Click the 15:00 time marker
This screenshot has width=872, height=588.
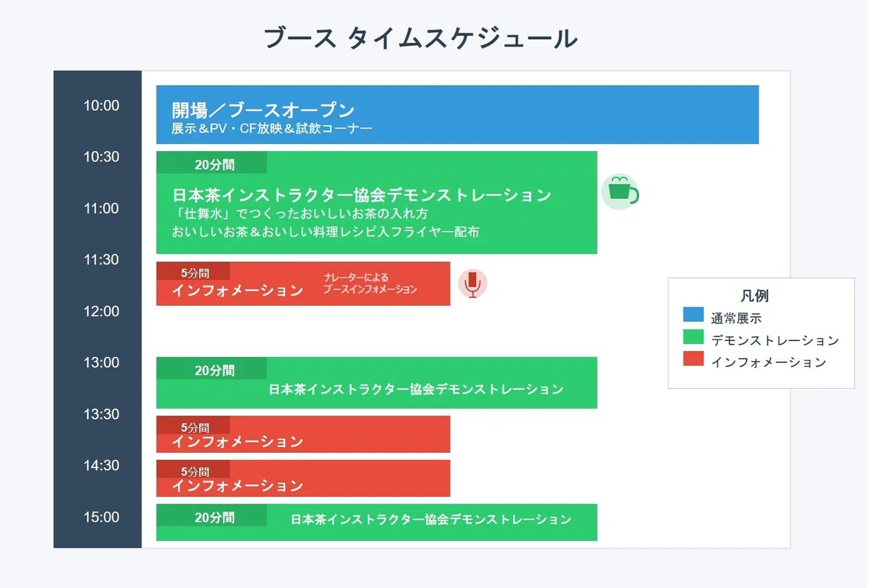(x=101, y=517)
